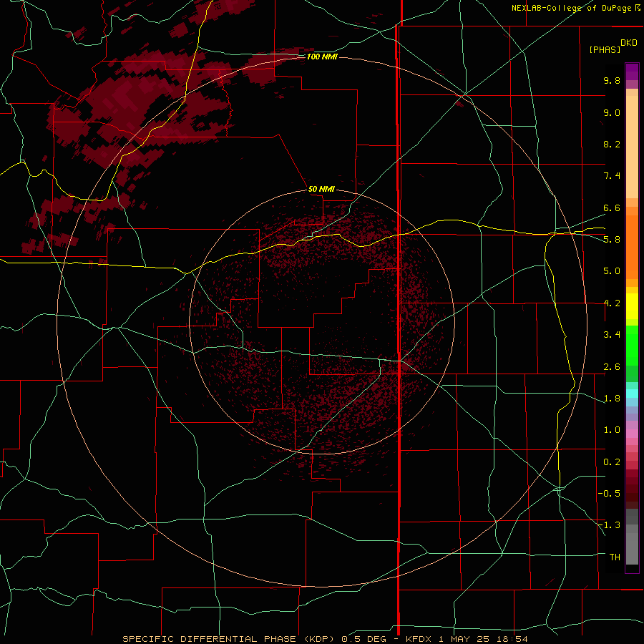The width and height of the screenshot is (644, 644).
Task: Click the TH threshold label on the scale
Action: [615, 557]
